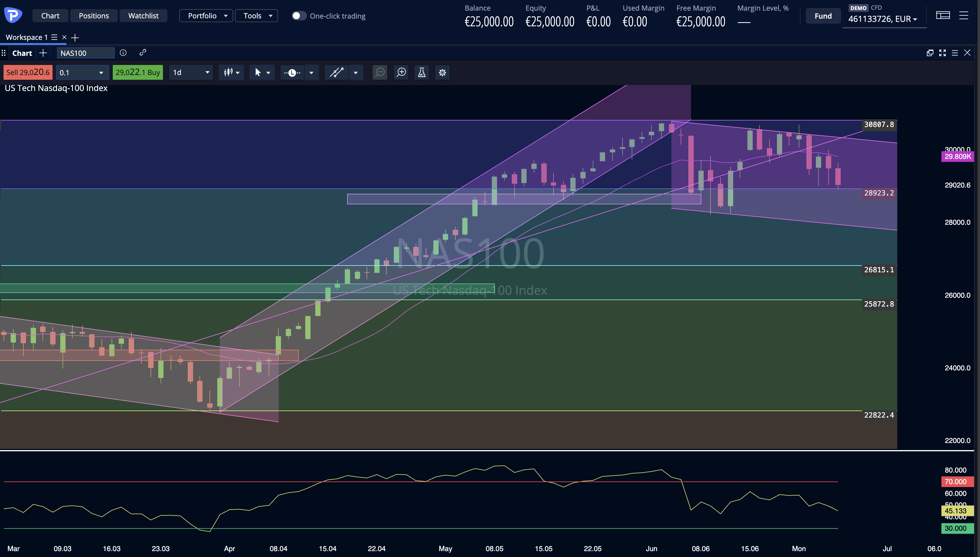Toggle One-click trading switch

(299, 16)
